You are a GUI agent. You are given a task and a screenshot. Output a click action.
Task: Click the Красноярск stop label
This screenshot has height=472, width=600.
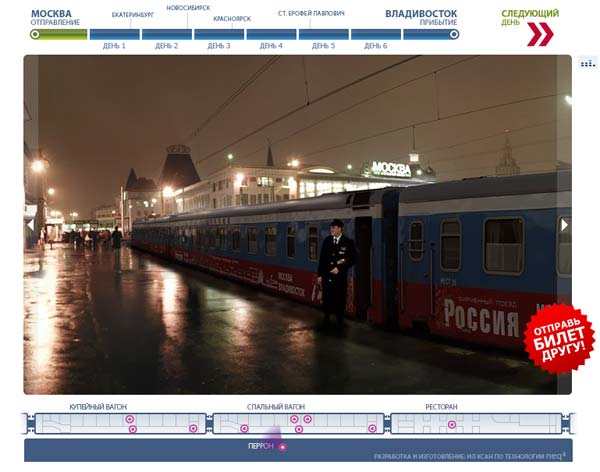tap(232, 18)
